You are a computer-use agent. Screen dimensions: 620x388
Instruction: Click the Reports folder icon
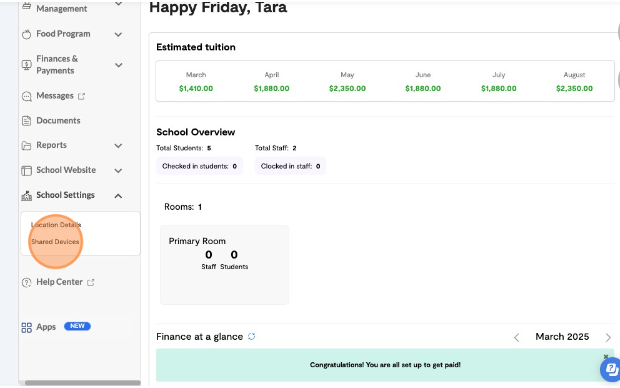26,146
